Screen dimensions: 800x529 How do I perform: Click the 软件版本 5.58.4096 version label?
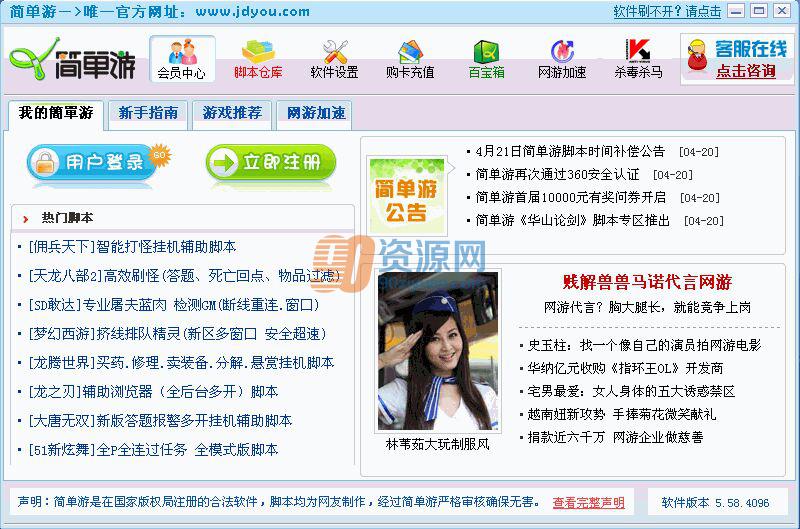coord(715,502)
